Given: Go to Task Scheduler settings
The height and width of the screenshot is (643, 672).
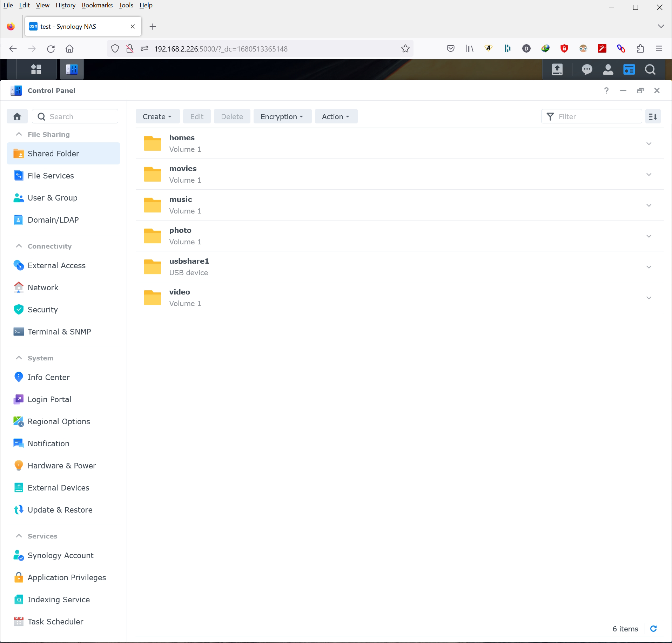Looking at the screenshot, I should 55,622.
